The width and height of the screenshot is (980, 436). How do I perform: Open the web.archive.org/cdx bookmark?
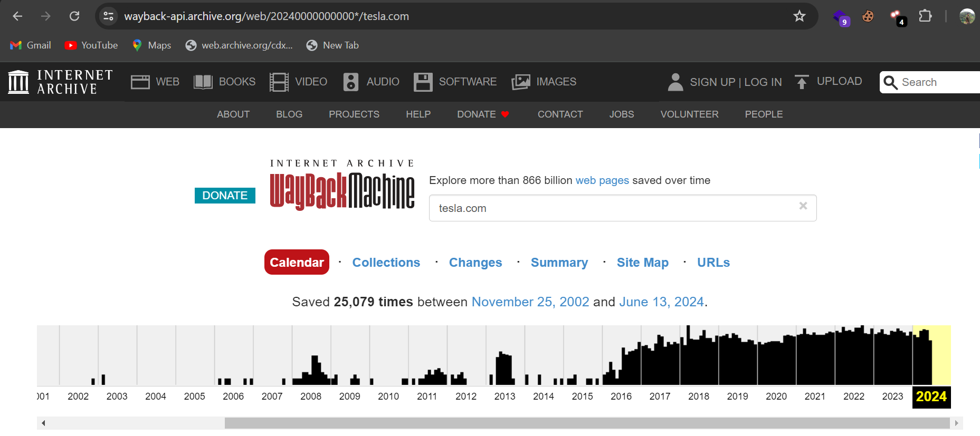tap(239, 45)
